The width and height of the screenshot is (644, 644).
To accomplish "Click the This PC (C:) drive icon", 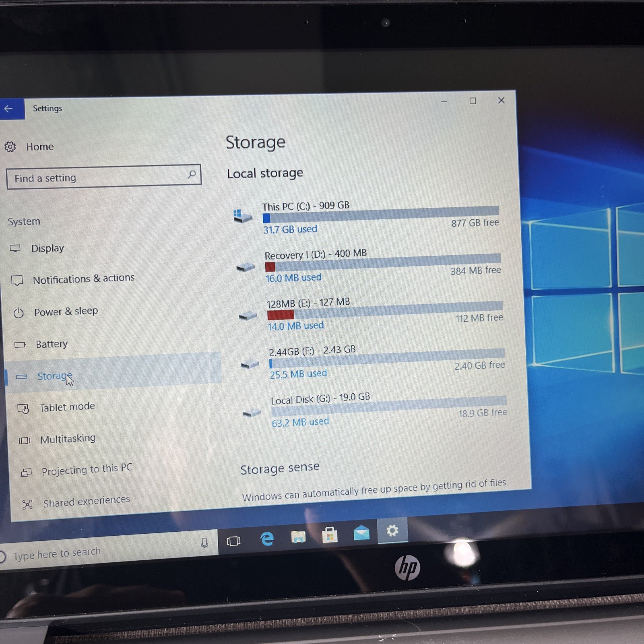I will (x=242, y=216).
